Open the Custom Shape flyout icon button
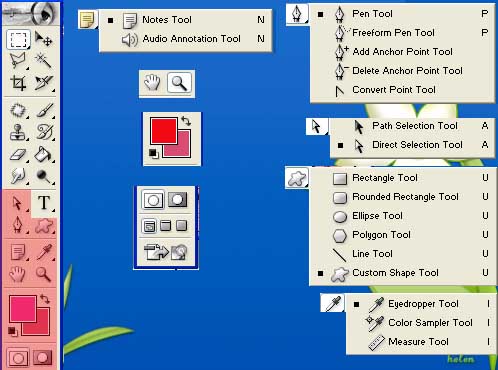The image size is (498, 370). [297, 178]
